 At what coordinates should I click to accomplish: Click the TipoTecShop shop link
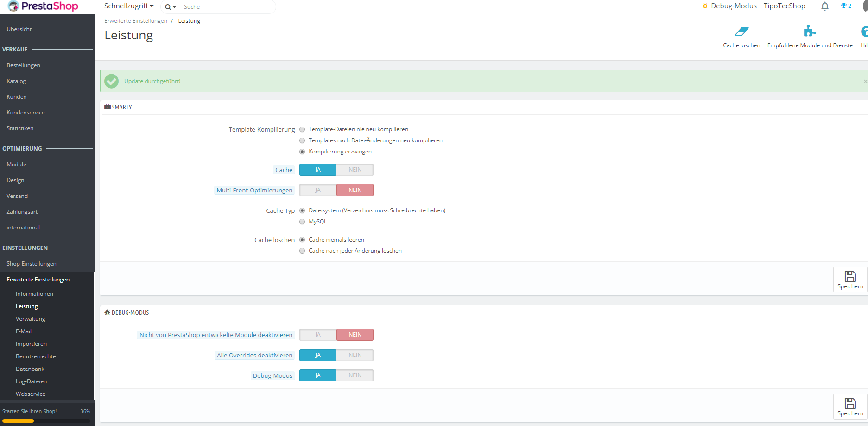[x=785, y=6]
